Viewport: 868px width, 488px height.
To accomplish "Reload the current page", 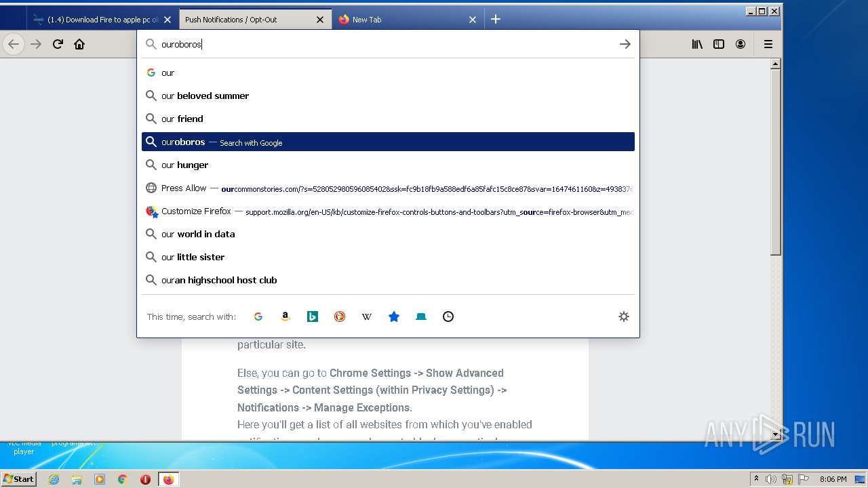I will pos(58,44).
